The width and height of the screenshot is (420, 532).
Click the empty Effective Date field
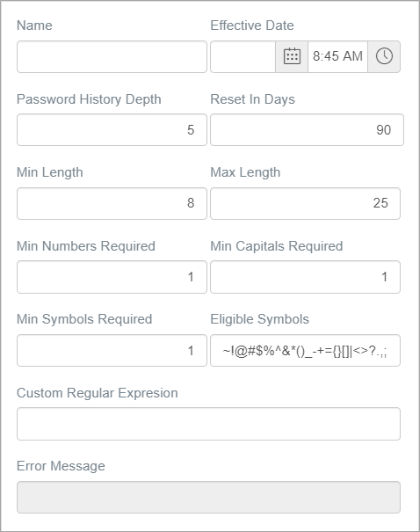[243, 56]
